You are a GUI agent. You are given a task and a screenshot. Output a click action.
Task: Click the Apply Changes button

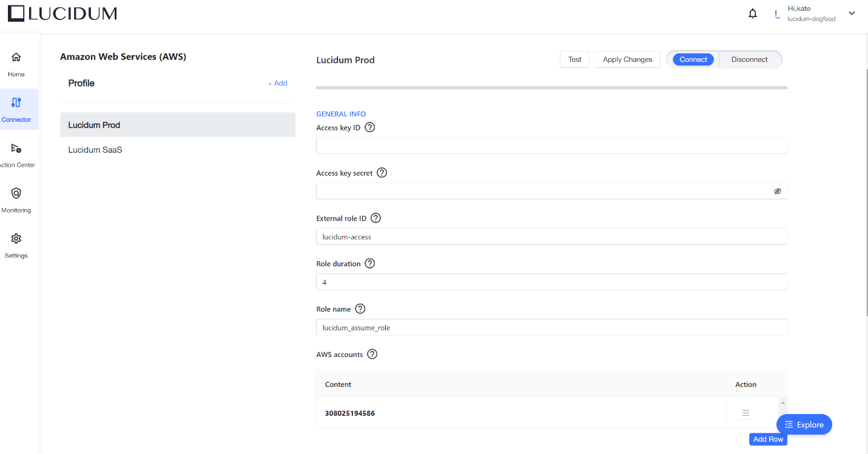point(627,59)
